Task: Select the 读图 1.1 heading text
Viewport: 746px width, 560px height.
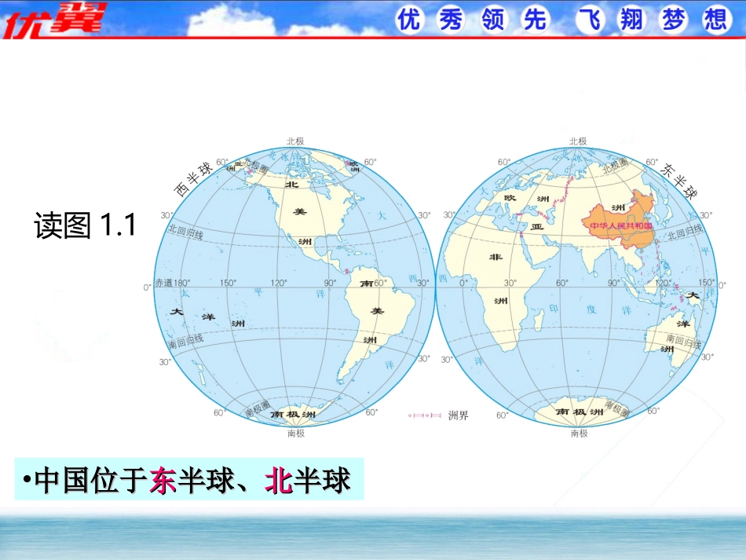Action: click(x=85, y=225)
